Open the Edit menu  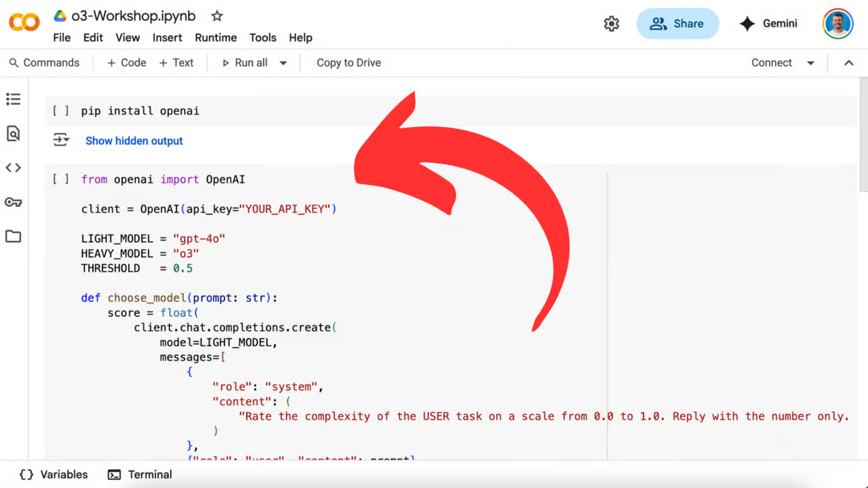[93, 38]
